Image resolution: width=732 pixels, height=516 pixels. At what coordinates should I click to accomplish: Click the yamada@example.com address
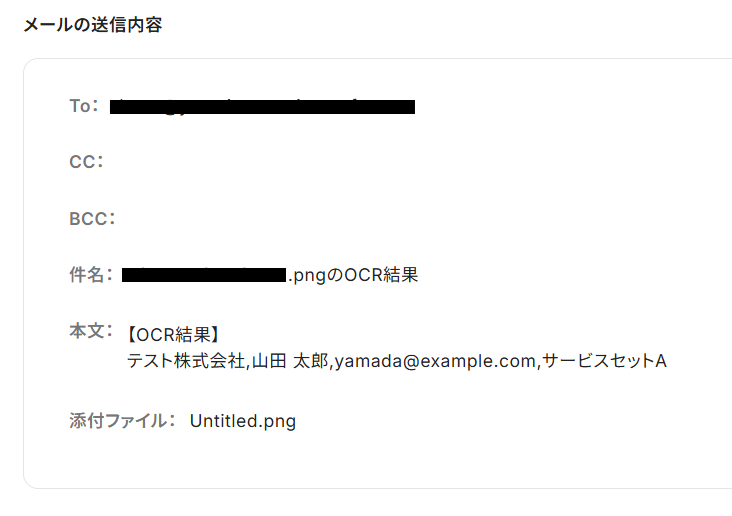pos(435,361)
